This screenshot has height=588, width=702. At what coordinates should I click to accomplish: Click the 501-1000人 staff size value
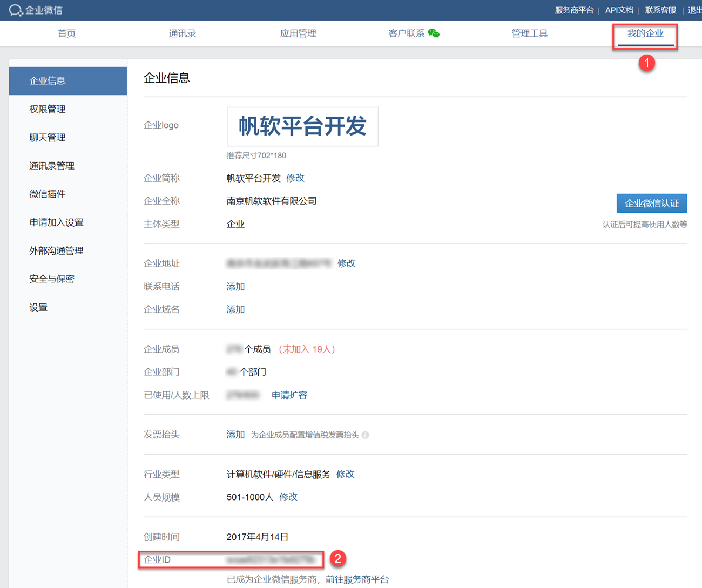point(250,497)
